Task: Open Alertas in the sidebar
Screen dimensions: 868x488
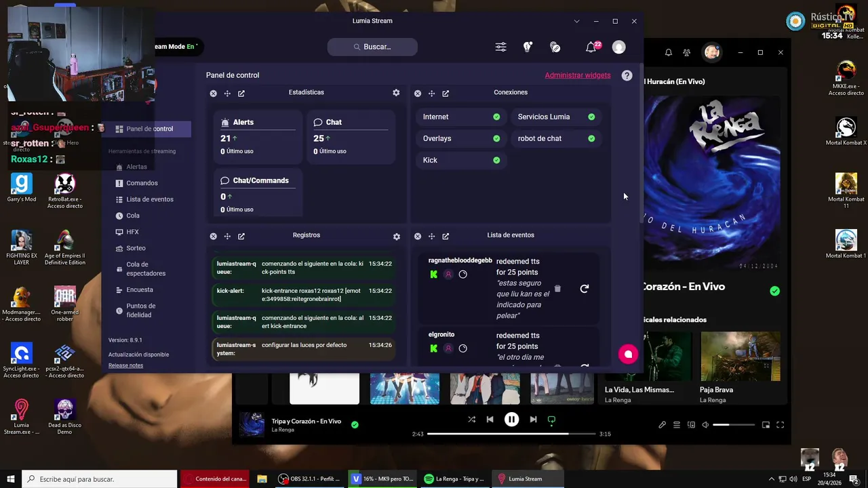Action: pos(136,167)
